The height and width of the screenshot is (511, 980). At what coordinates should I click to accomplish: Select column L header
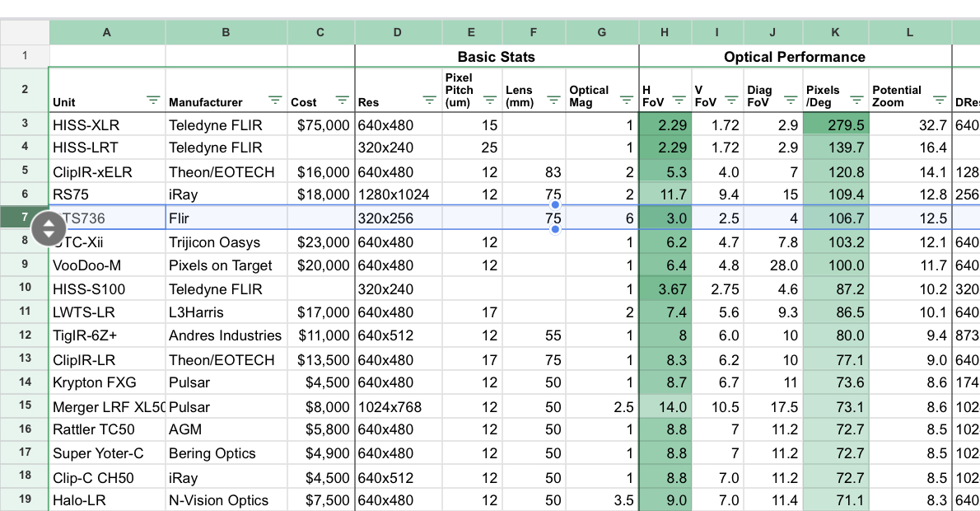[x=910, y=32]
